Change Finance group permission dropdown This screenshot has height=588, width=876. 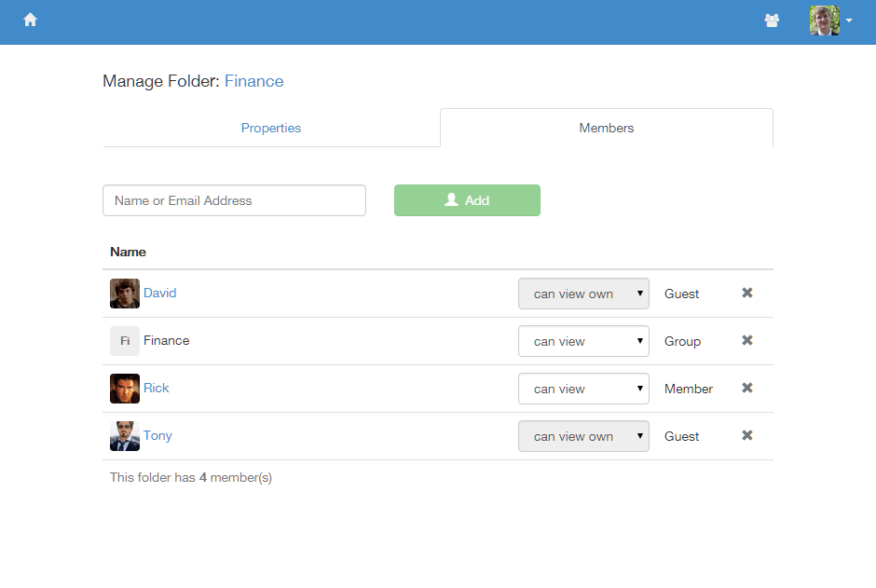[x=583, y=341]
